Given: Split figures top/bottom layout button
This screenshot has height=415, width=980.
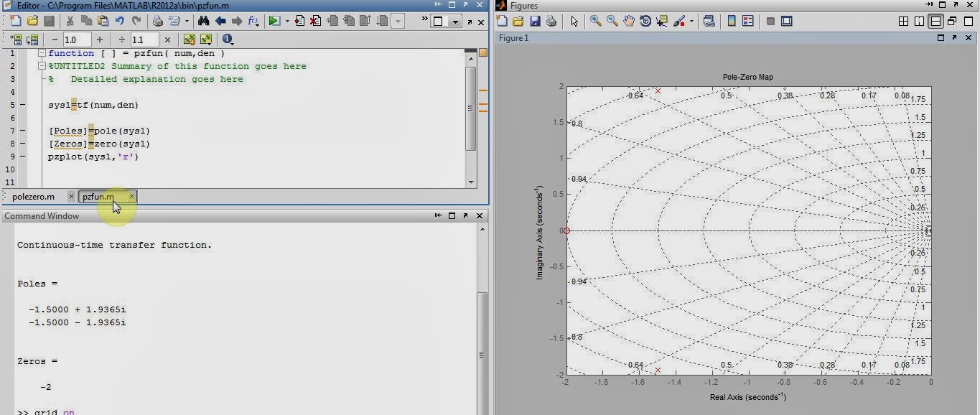Looking at the screenshot, I should click(936, 22).
